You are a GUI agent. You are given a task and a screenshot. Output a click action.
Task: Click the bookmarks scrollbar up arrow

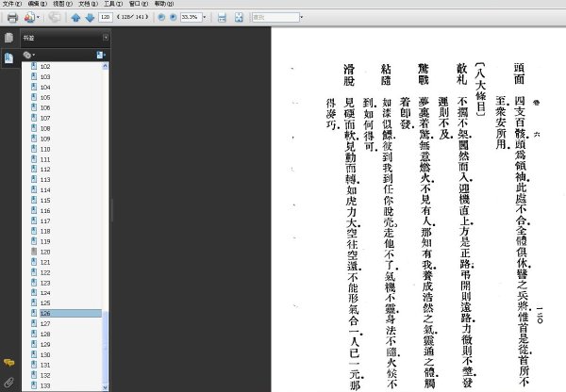click(x=105, y=66)
